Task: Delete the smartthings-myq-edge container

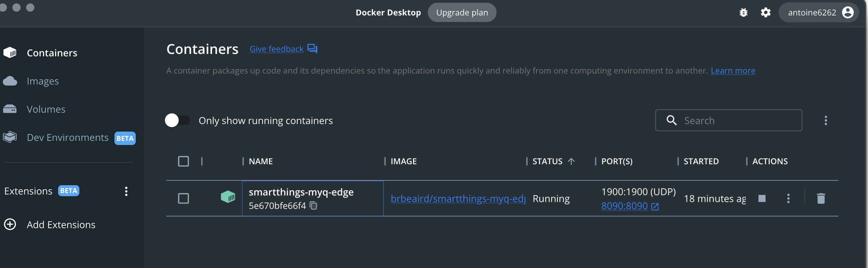Action: click(x=821, y=198)
